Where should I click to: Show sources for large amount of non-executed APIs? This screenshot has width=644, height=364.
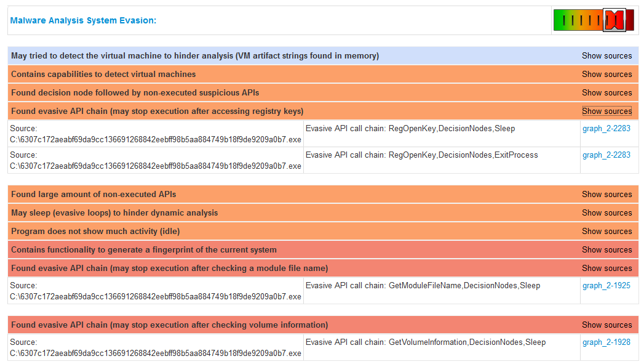606,194
